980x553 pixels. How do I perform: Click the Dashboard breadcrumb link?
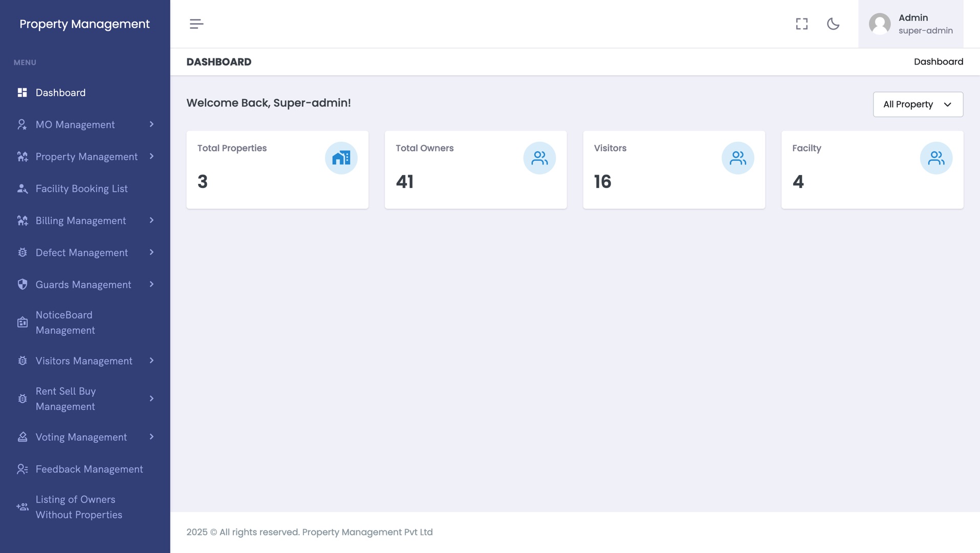pyautogui.click(x=938, y=62)
